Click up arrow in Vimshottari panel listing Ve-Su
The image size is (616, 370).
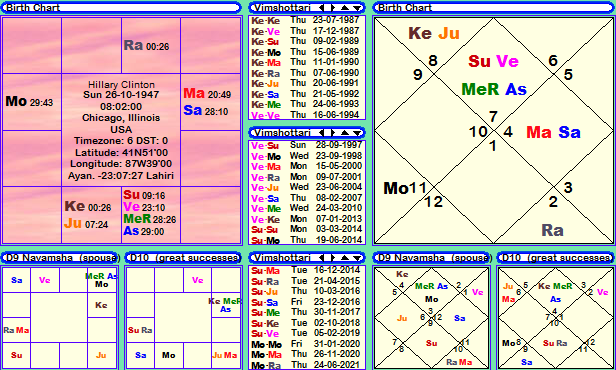tap(345, 133)
